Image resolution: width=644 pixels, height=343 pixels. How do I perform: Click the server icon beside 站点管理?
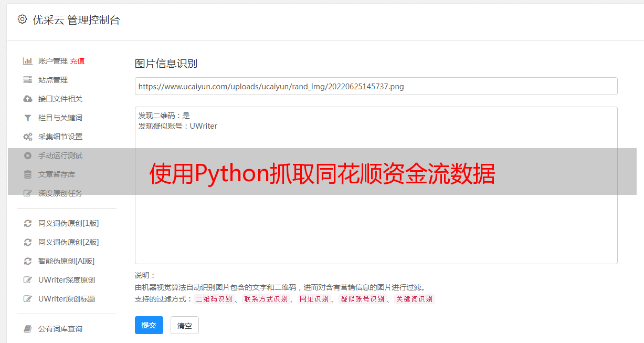pos(28,80)
